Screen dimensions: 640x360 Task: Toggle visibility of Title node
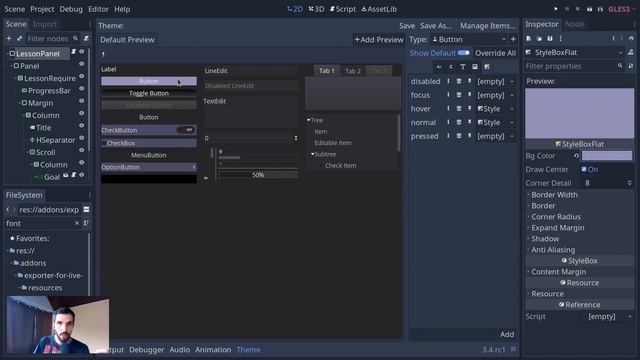82,126
